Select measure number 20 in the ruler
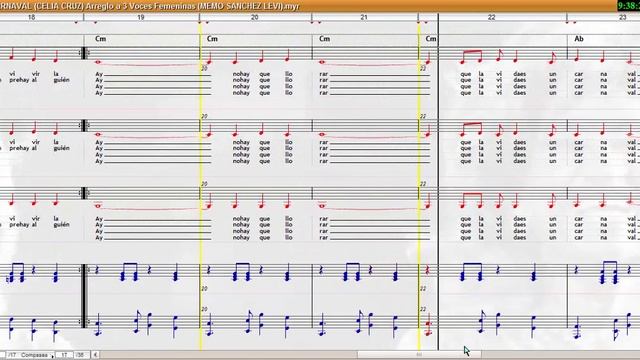The width and height of the screenshot is (640, 360). (254, 18)
